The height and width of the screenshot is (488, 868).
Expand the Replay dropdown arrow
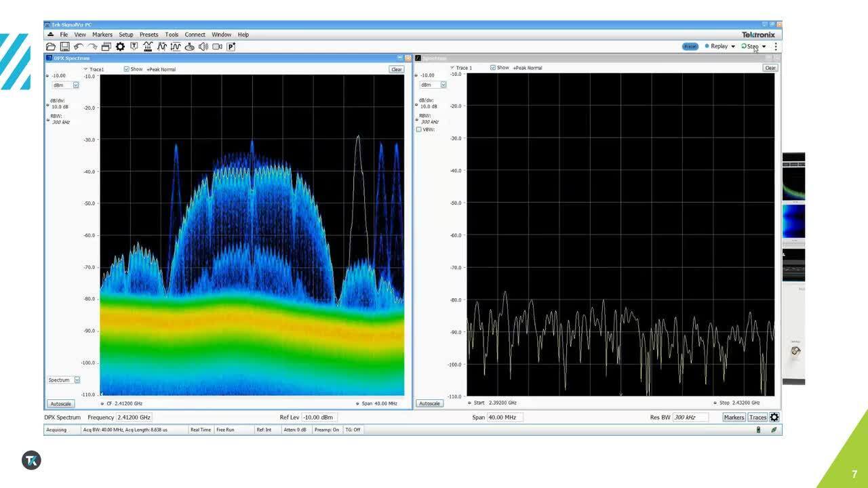point(733,47)
